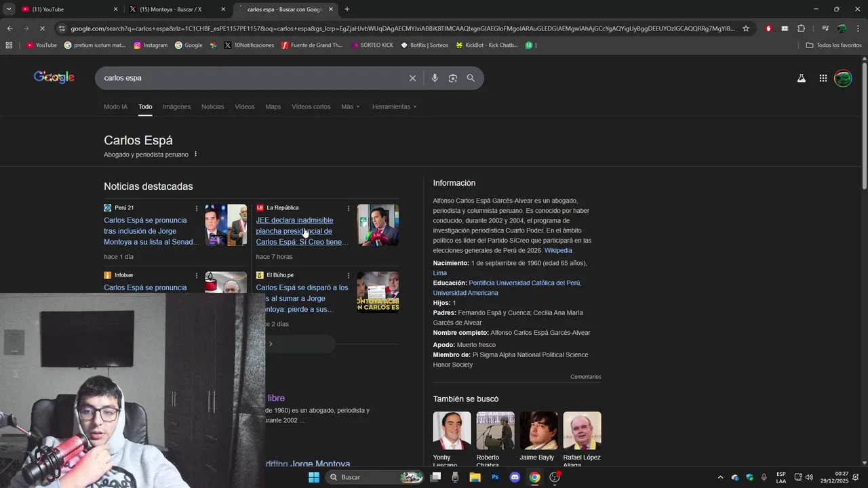Clear the search box with the X icon

point(412,78)
